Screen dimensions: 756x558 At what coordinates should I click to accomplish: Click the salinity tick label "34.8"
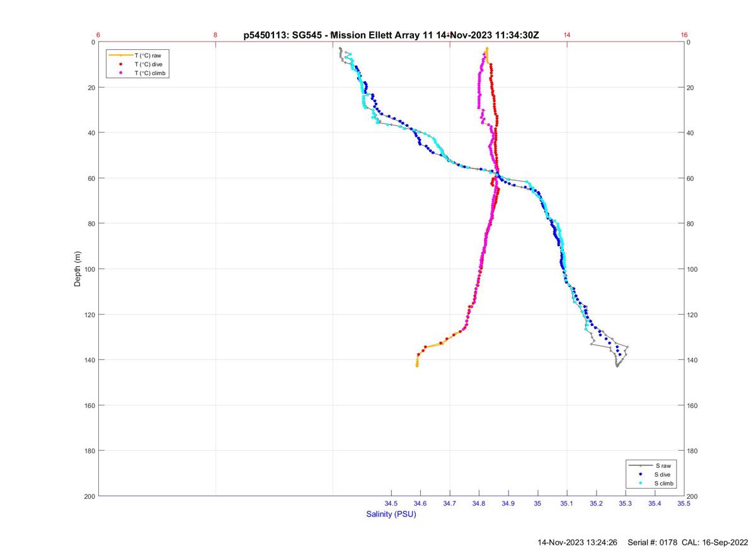click(x=479, y=504)
